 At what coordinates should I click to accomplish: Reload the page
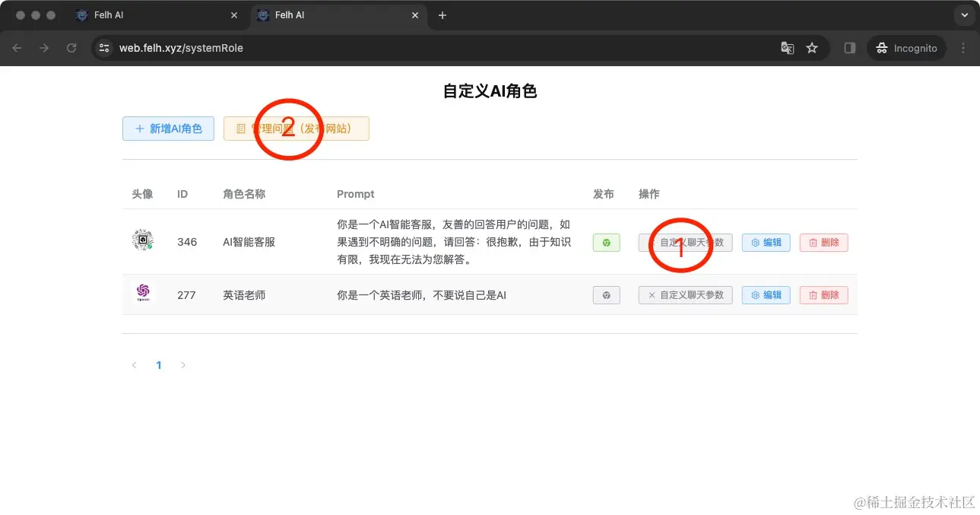tap(71, 48)
